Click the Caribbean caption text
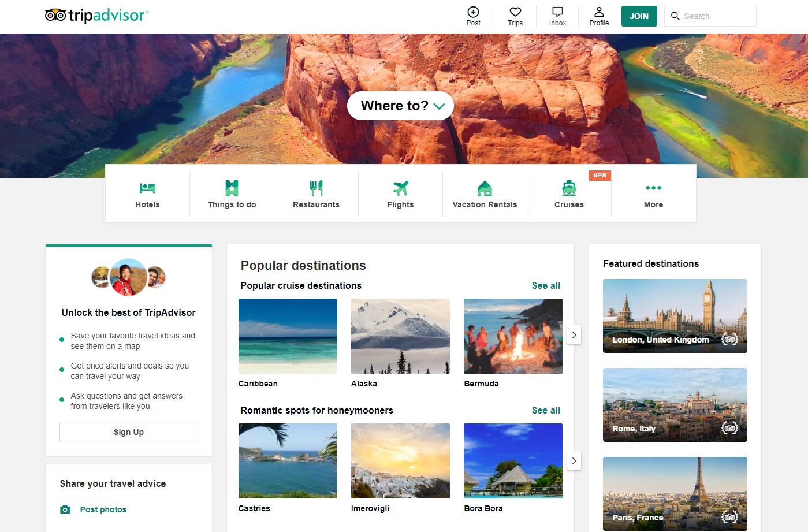 coord(258,384)
